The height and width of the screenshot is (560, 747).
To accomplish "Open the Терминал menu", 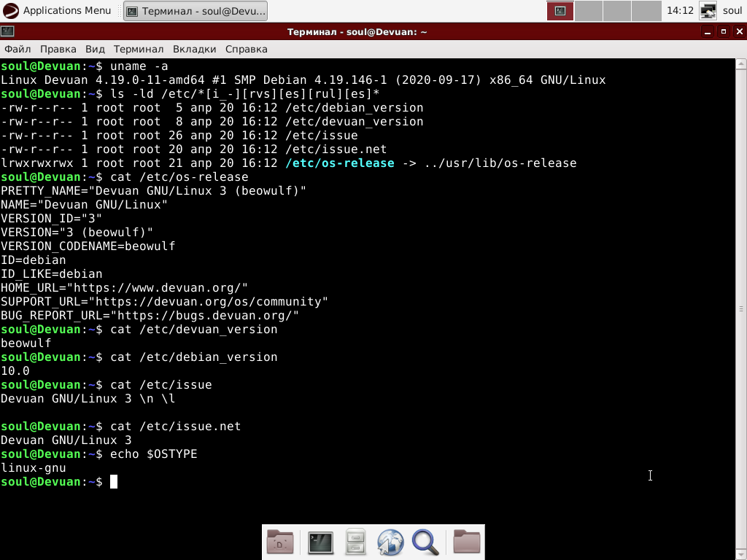I will point(138,49).
